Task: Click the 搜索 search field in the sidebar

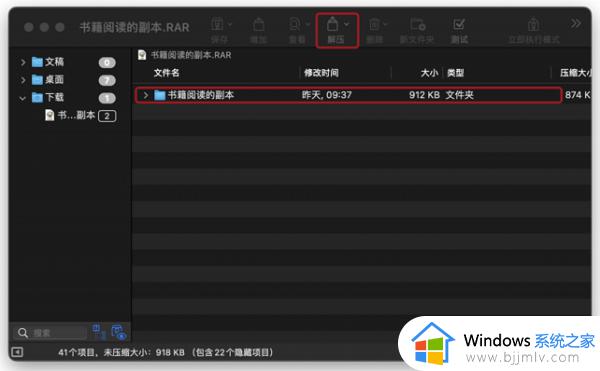Action: pyautogui.click(x=50, y=333)
